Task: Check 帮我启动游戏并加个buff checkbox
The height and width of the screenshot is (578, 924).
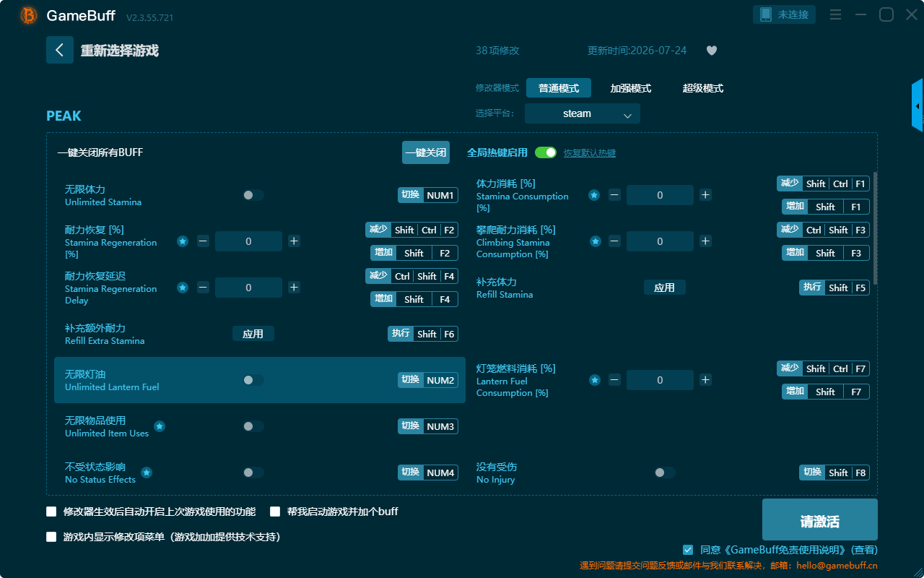Action: 275,512
